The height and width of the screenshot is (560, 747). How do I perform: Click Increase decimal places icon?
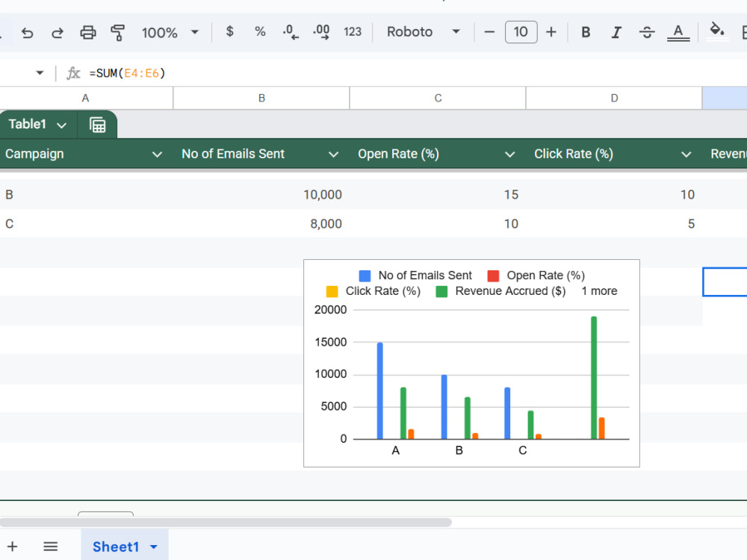click(321, 32)
